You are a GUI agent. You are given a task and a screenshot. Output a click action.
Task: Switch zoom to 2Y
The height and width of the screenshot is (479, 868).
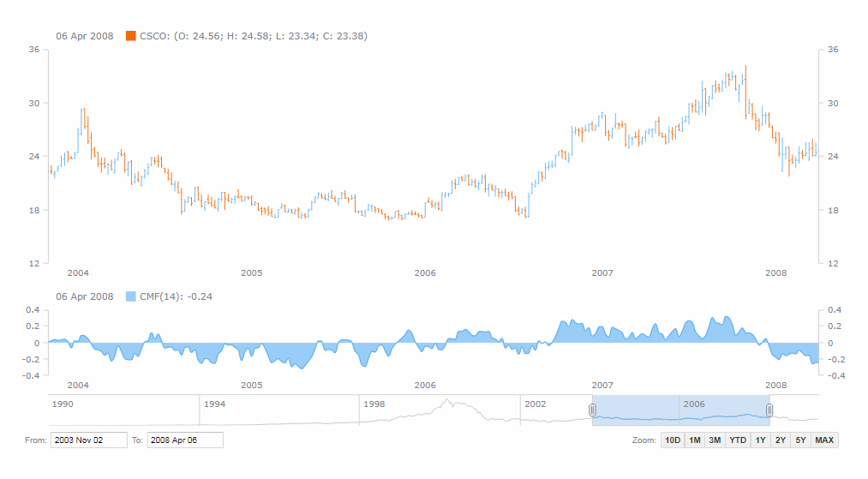click(x=780, y=440)
